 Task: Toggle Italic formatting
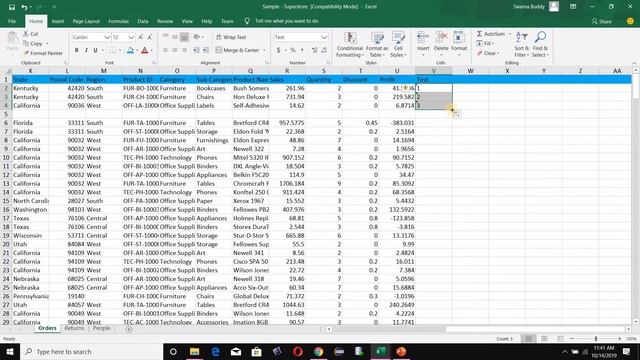pyautogui.click(x=86, y=50)
